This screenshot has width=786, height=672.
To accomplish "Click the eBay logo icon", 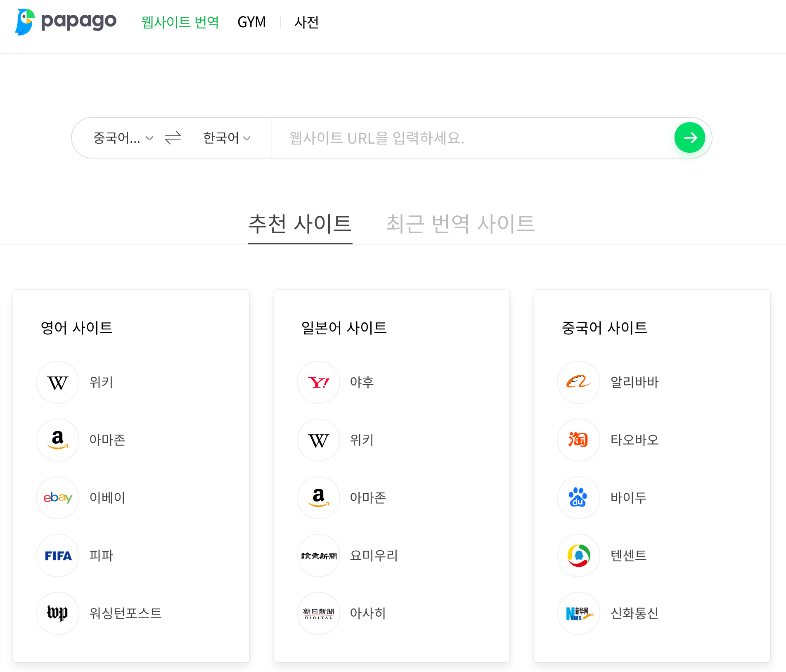I will [58, 498].
